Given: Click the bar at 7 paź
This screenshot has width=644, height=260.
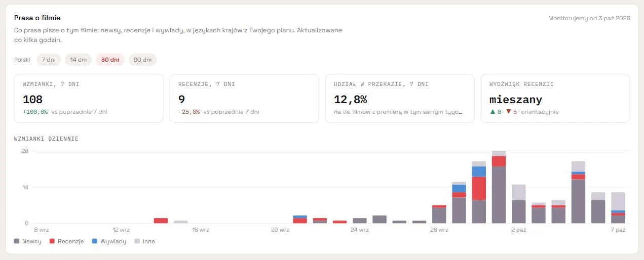Looking at the screenshot, I should tap(618, 208).
